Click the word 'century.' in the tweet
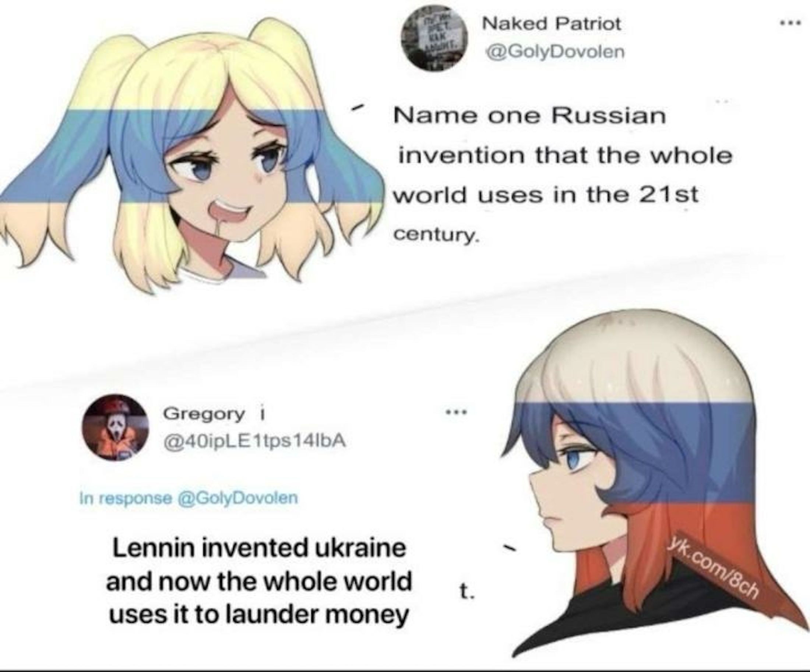Image resolution: width=810 pixels, height=672 pixels. 436,235
